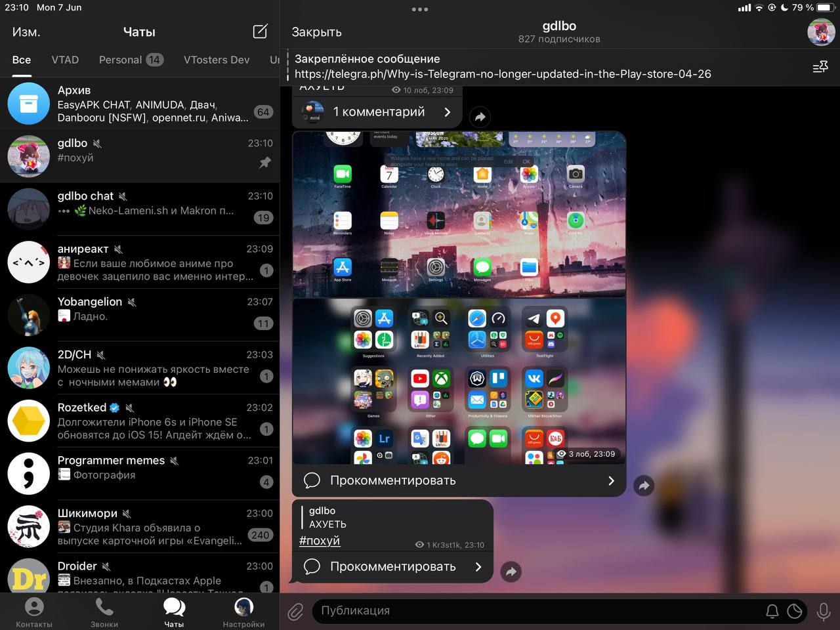Tap Прокомментировать under the #похуй post

tap(393, 566)
